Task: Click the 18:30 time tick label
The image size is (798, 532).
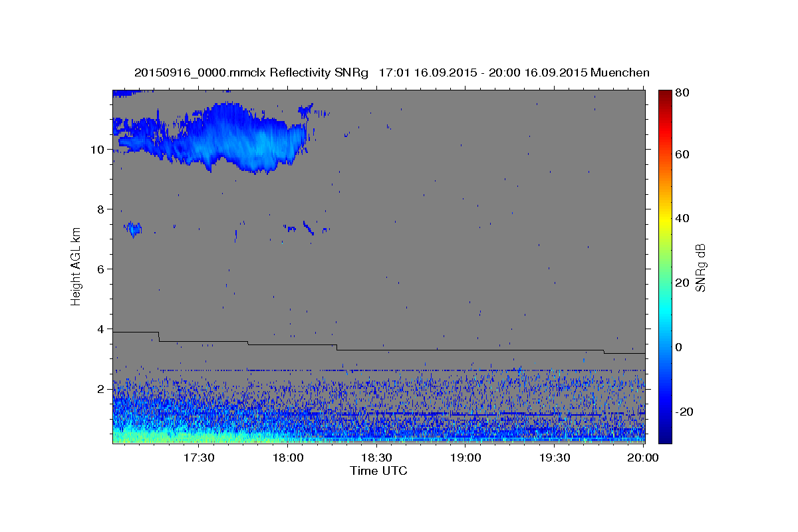Action: coord(377,458)
